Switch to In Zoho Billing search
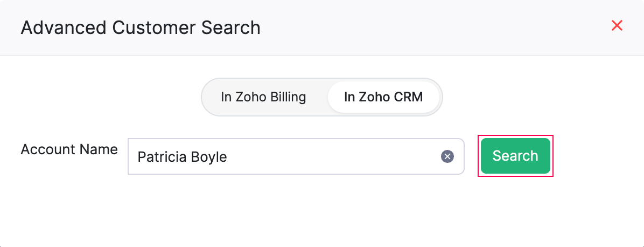Image resolution: width=644 pixels, height=247 pixels. [x=263, y=97]
